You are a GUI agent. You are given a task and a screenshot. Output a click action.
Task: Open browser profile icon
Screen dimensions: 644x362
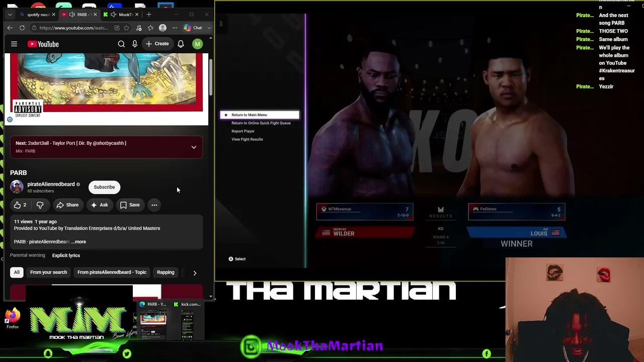(x=163, y=28)
